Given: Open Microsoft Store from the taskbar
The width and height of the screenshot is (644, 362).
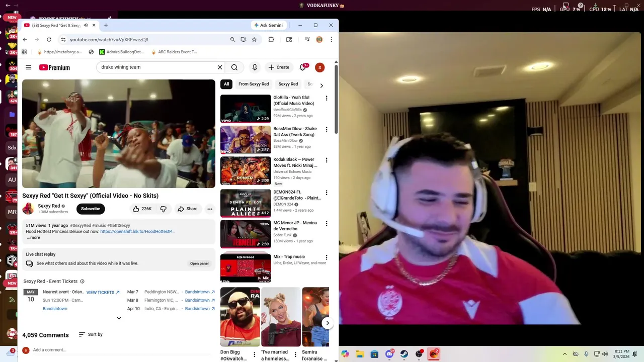Looking at the screenshot, I should tap(374, 354).
